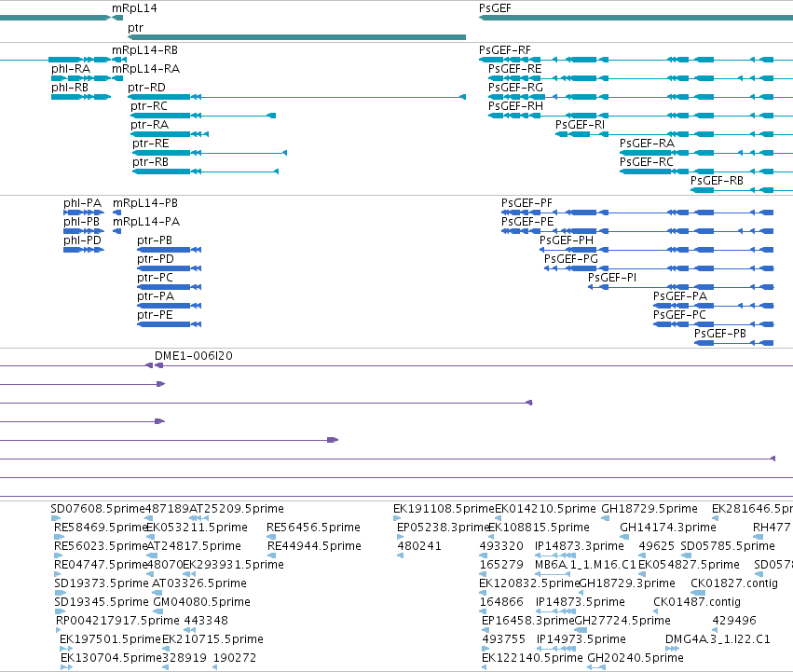Select transcript ptr-RE
Viewport: 793px width, 672px height.
click(210, 153)
